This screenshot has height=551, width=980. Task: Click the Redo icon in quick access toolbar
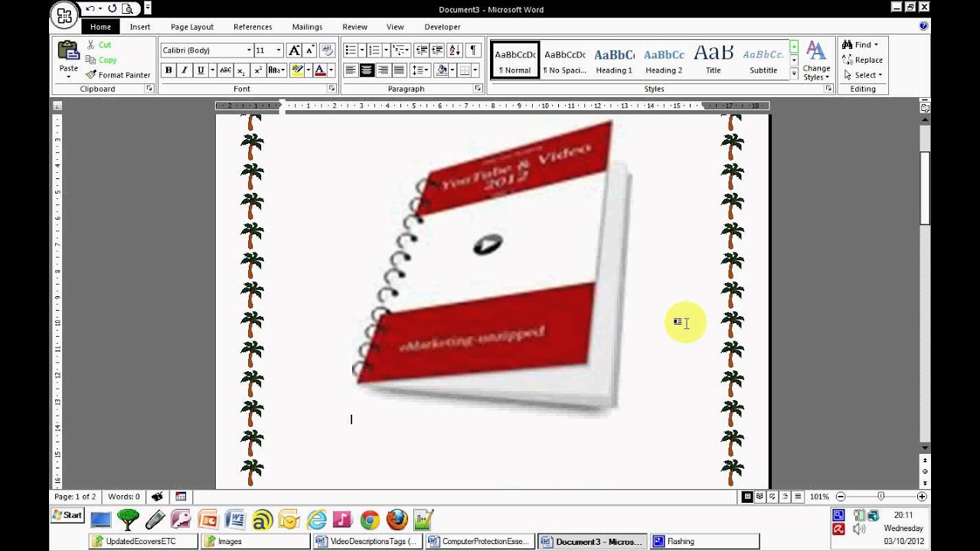pos(113,9)
